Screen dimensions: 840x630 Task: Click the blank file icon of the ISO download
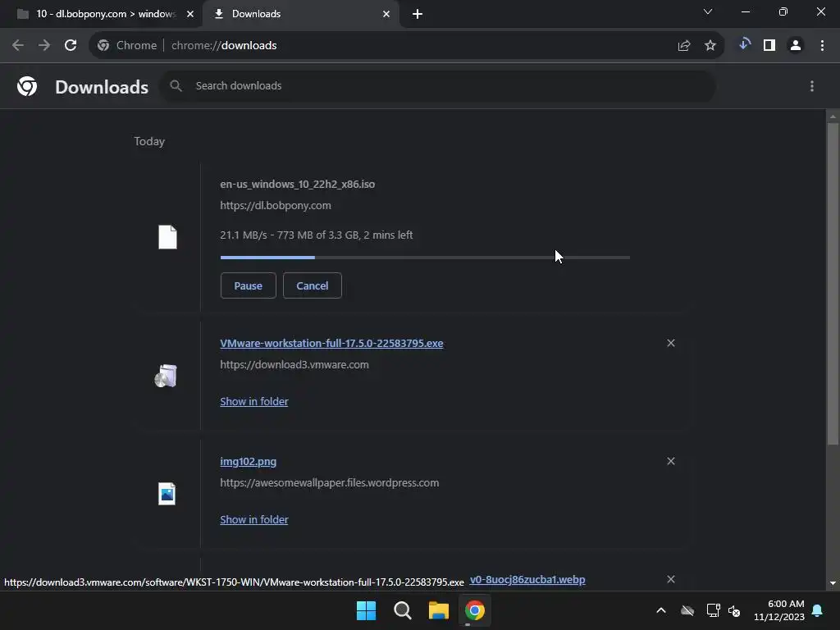[x=167, y=237]
